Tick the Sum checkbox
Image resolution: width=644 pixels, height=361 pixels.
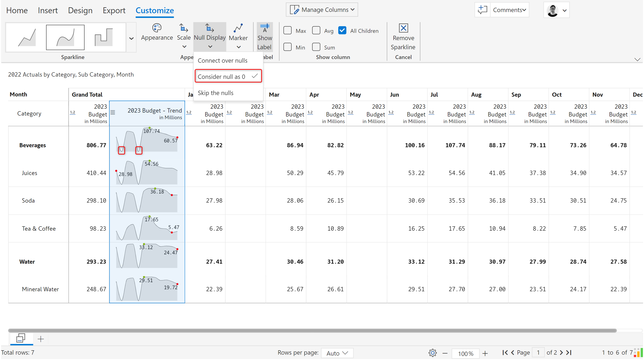316,47
